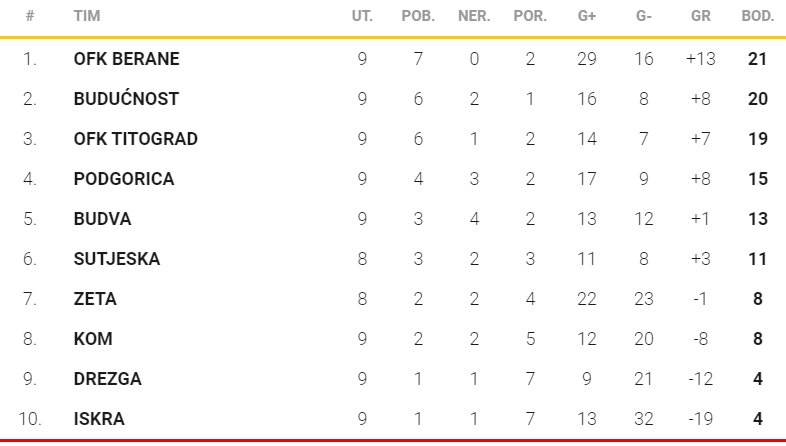This screenshot has width=786, height=446.
Task: Click the POR. losses column header
Action: (x=530, y=17)
